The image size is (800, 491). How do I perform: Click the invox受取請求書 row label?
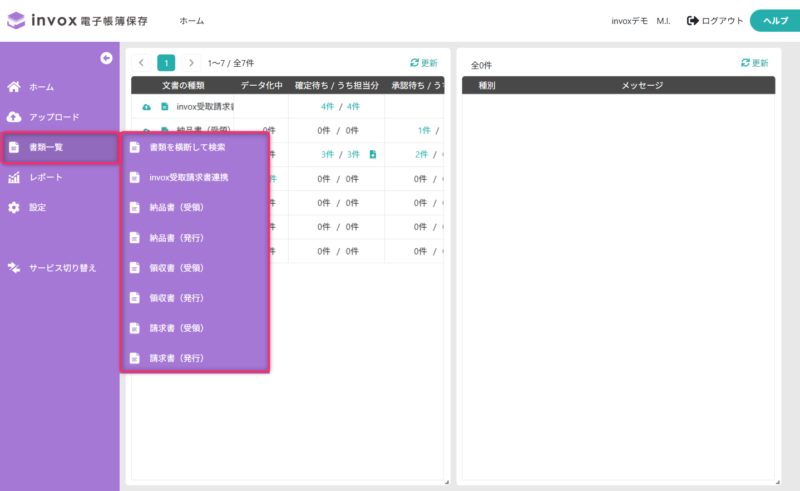click(205, 107)
